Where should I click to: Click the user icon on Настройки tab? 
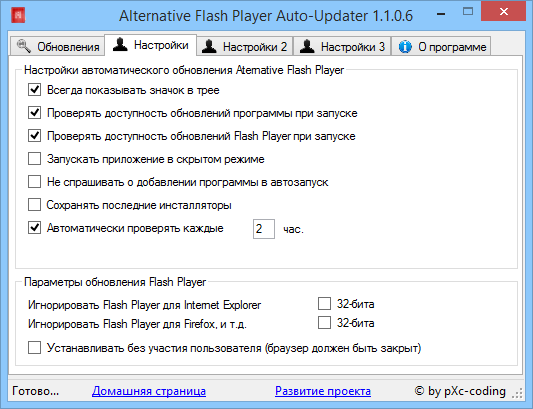click(120, 44)
